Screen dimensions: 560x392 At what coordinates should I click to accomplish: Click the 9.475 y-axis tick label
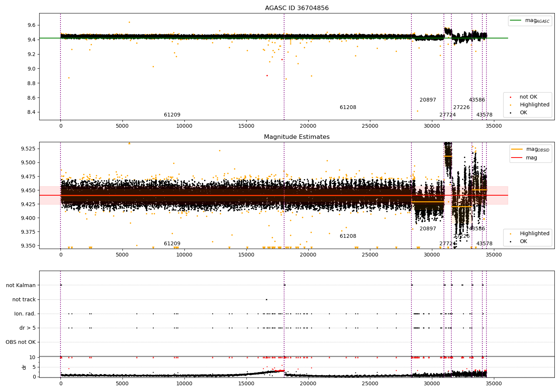28,176
